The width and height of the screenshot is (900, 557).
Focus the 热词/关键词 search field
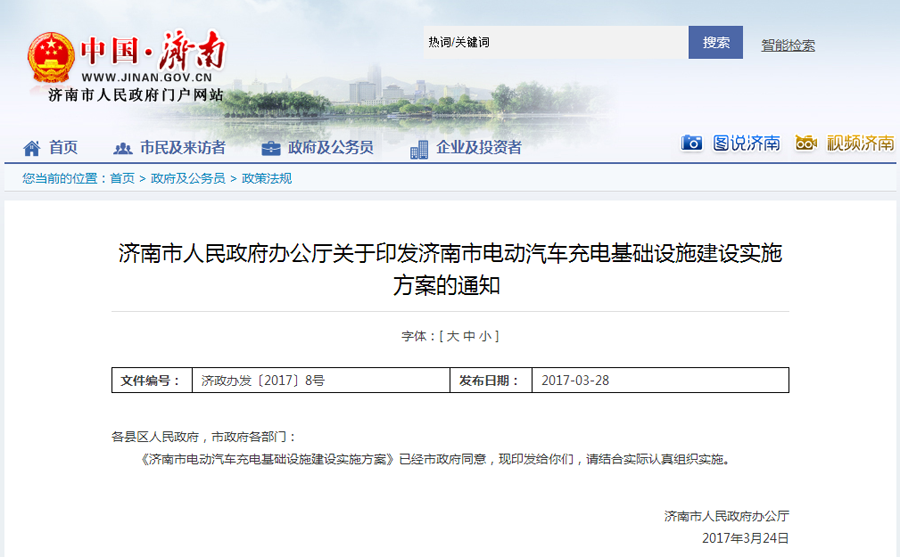[556, 42]
